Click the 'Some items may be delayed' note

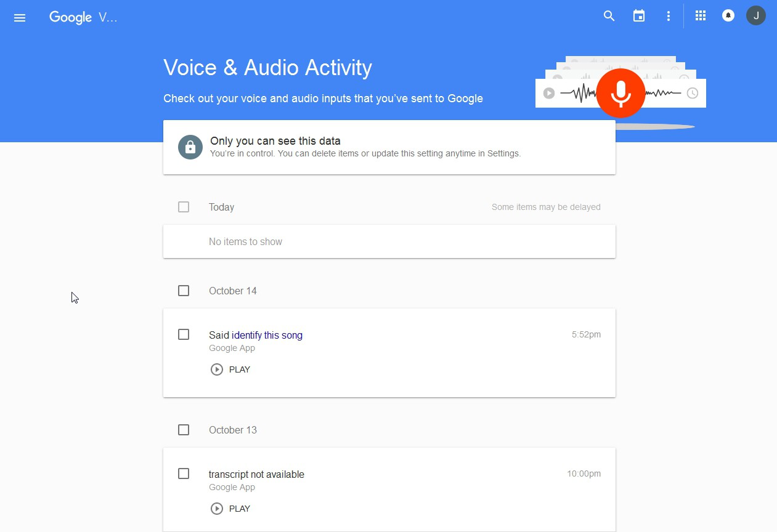click(x=546, y=207)
